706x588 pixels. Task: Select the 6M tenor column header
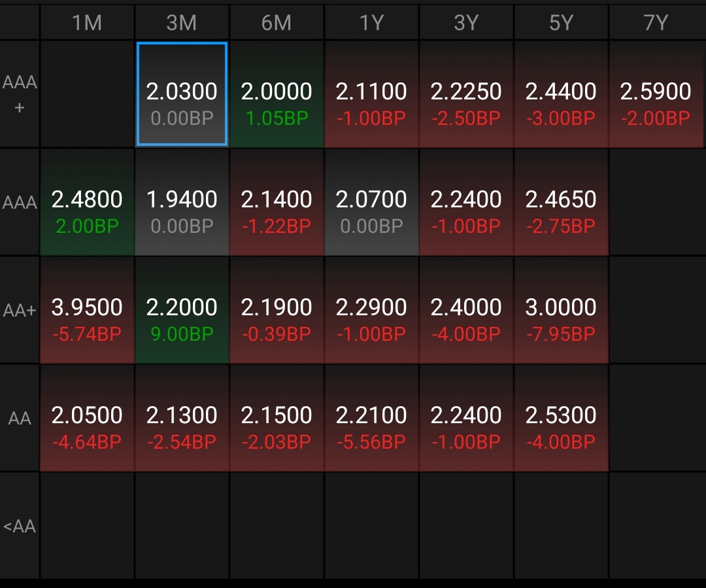[277, 23]
